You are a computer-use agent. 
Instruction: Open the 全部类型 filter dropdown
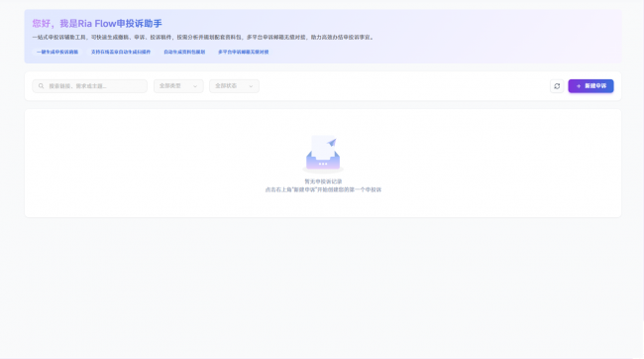(x=178, y=86)
